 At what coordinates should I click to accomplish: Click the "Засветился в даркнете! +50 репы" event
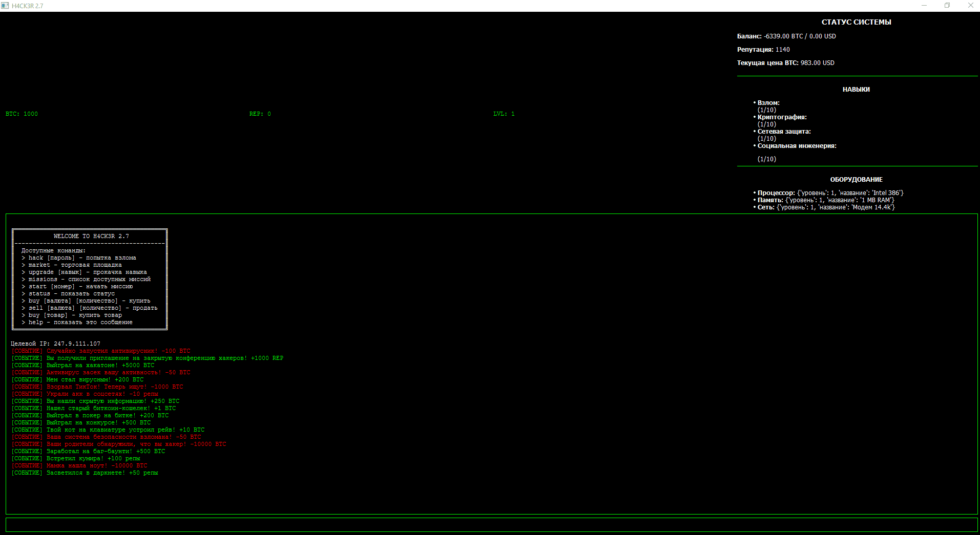(85, 473)
